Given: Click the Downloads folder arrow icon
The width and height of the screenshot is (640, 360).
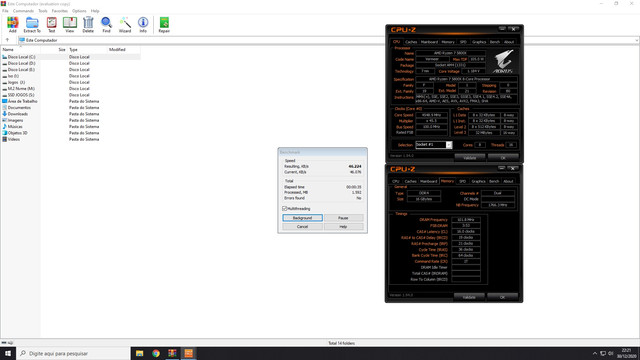Looking at the screenshot, I should (4, 114).
